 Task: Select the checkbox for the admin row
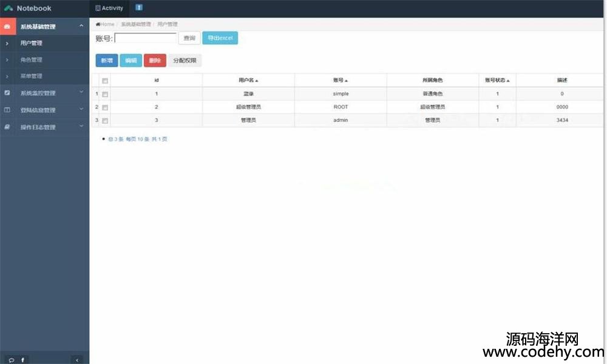(x=105, y=121)
